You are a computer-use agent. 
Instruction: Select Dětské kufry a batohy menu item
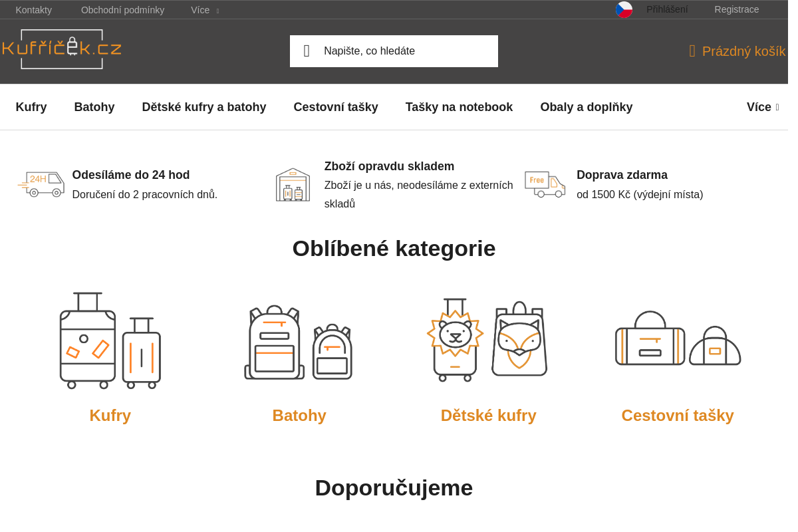click(x=204, y=107)
